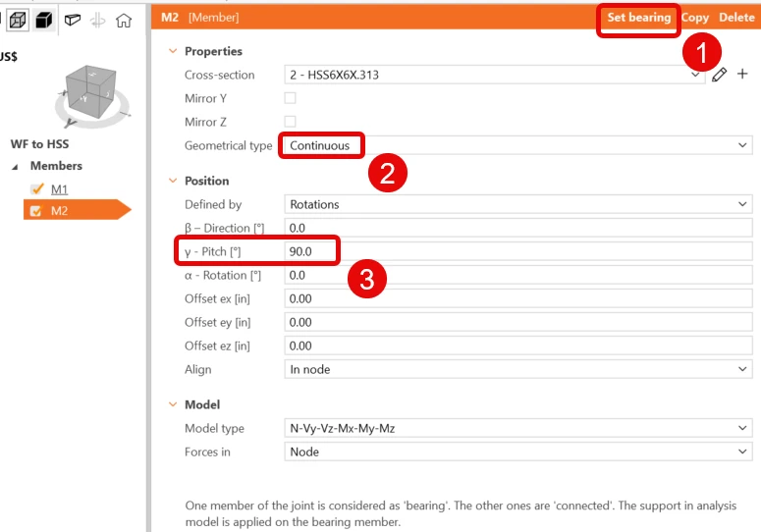
Task: Enable the Mirror Z checkbox
Action: [291, 122]
